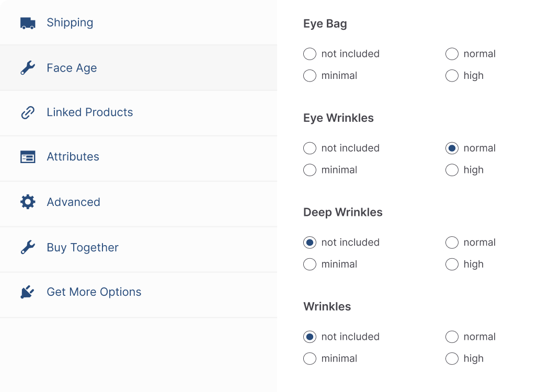Select not included for Eye Wrinkles
This screenshot has height=392, width=549.
coord(310,148)
